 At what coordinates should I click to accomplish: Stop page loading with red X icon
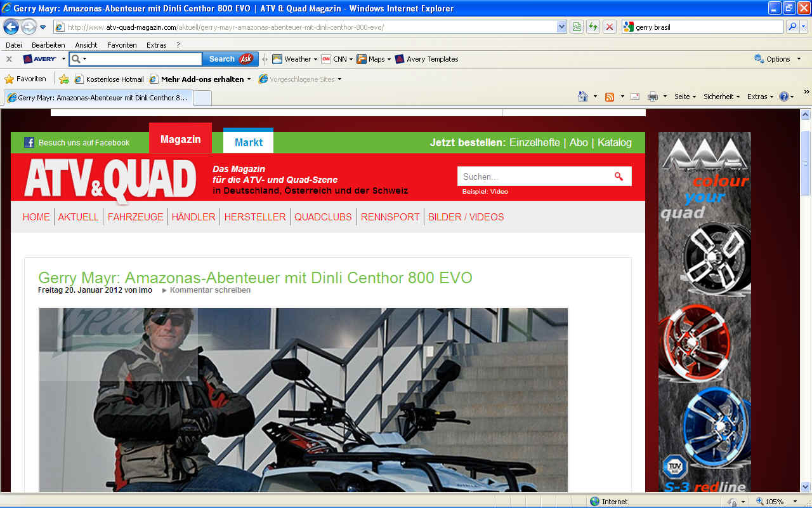click(x=609, y=27)
